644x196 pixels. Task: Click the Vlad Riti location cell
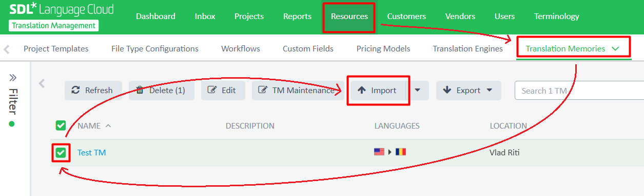tap(504, 152)
